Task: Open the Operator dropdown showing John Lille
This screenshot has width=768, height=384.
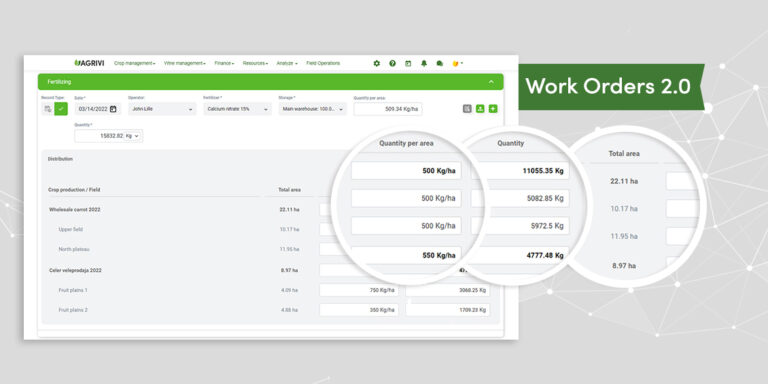Action: [162, 109]
